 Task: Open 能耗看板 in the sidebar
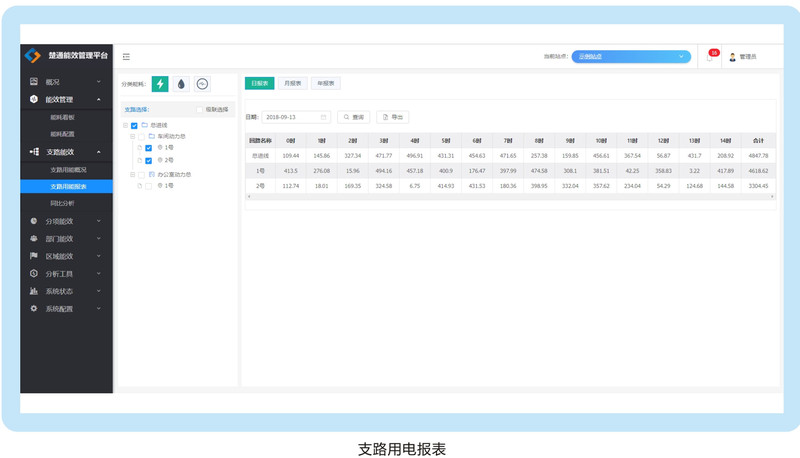[x=62, y=117]
